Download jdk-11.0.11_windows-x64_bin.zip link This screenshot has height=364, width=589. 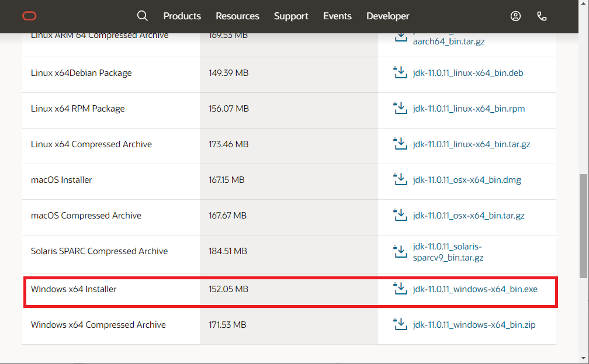474,325
